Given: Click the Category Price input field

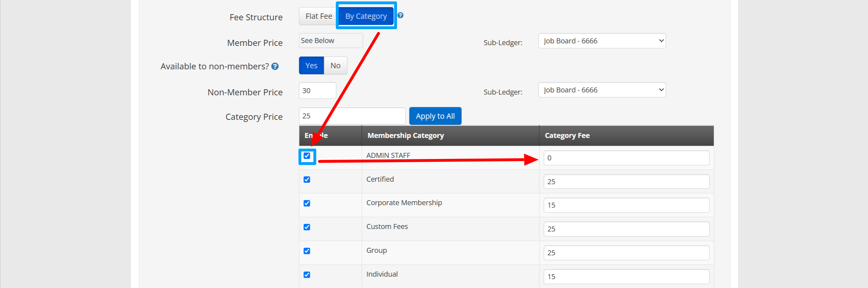Looking at the screenshot, I should (x=352, y=116).
